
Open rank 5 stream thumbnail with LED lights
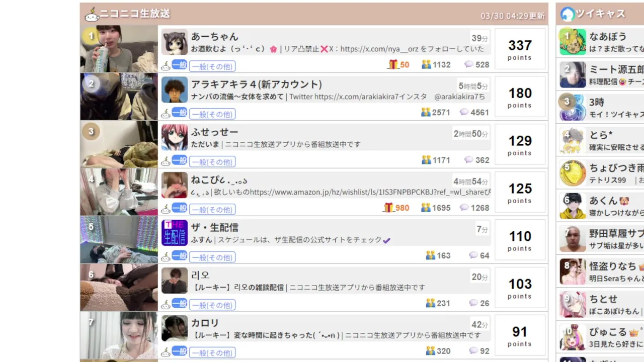[119, 240]
